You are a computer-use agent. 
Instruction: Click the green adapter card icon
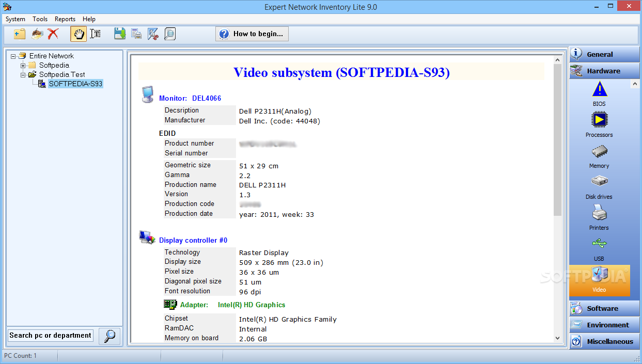pos(170,305)
